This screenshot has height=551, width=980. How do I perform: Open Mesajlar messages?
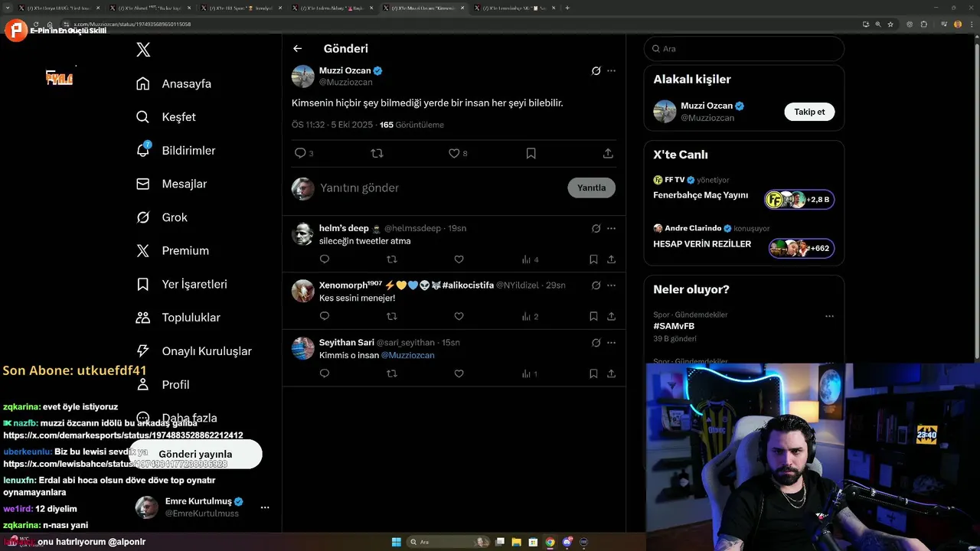[x=171, y=184]
